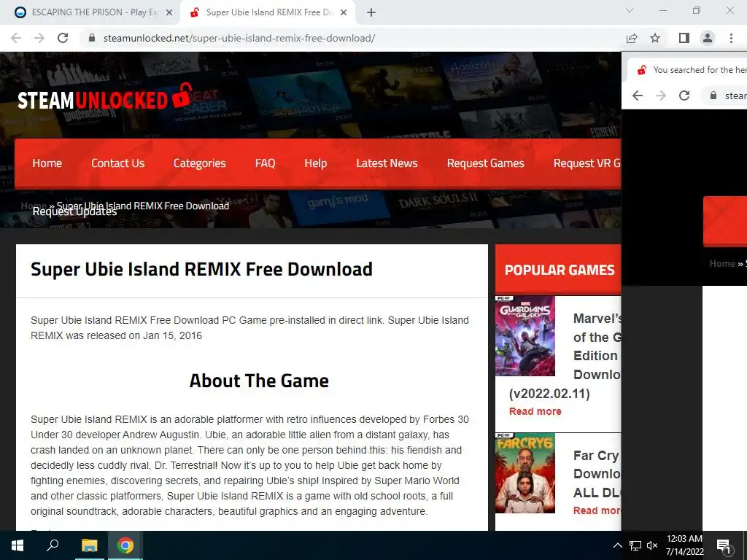
Task: Open a new tab with plus button
Action: 371,13
